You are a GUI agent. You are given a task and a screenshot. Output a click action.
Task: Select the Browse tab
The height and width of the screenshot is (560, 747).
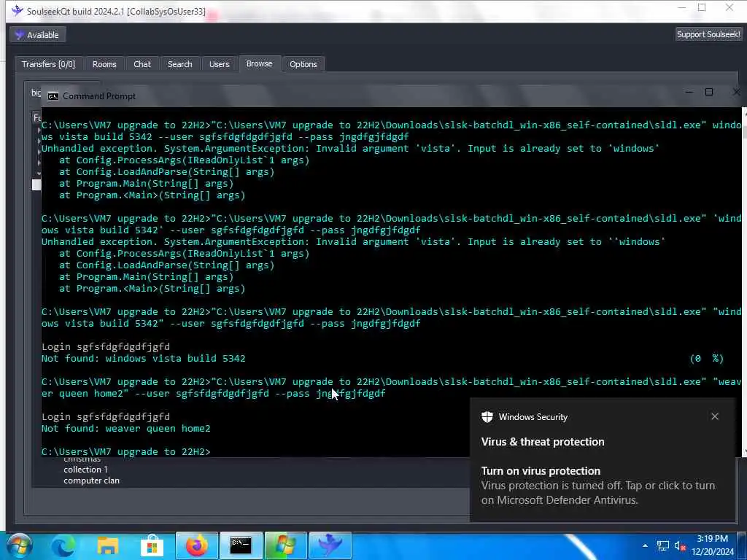coord(259,63)
